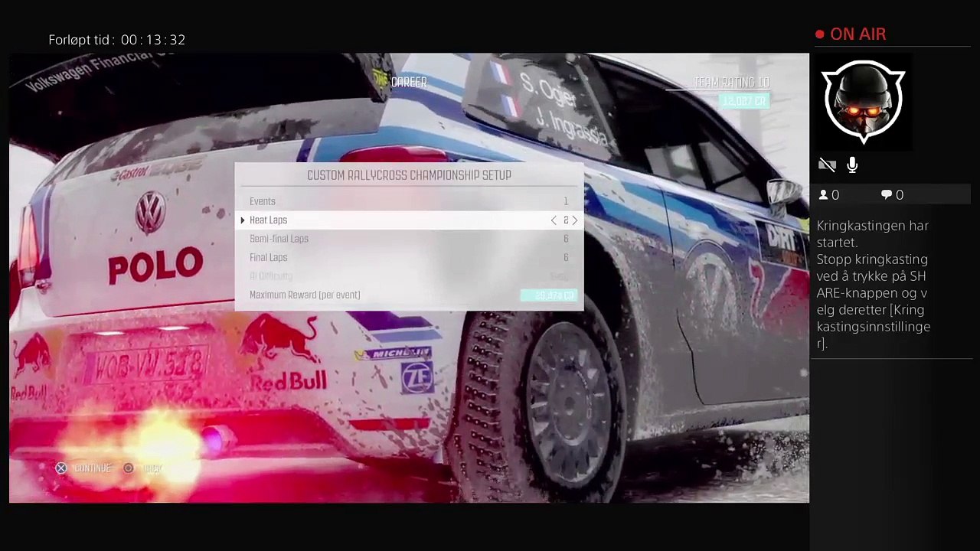
Task: Select the Events row
Action: coord(409,201)
